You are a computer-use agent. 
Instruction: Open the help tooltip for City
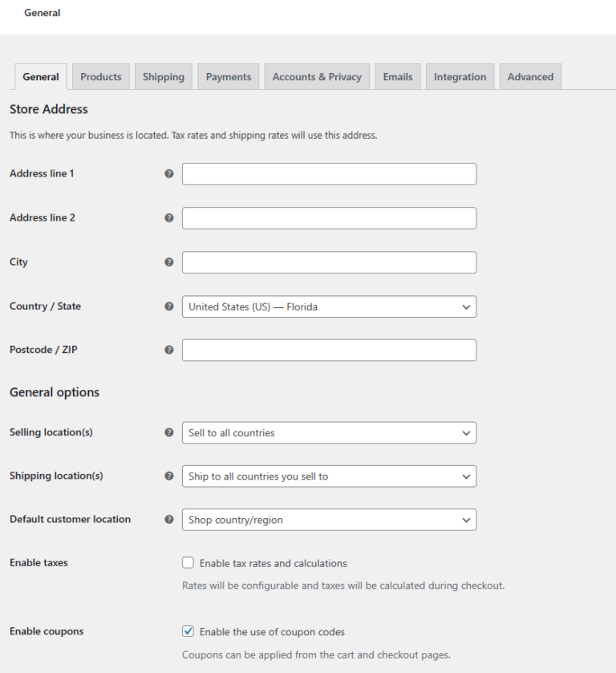pos(168,261)
